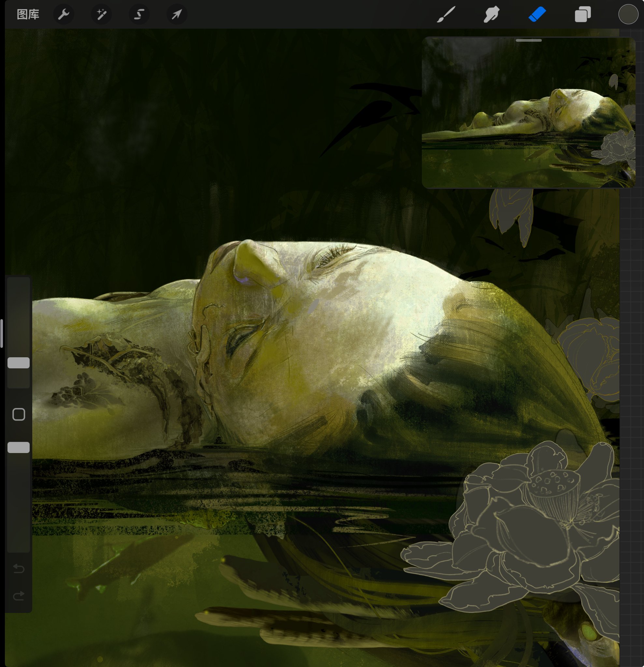Image resolution: width=644 pixels, height=667 pixels.
Task: Open the Adjustments magic wand menu
Action: click(x=101, y=14)
